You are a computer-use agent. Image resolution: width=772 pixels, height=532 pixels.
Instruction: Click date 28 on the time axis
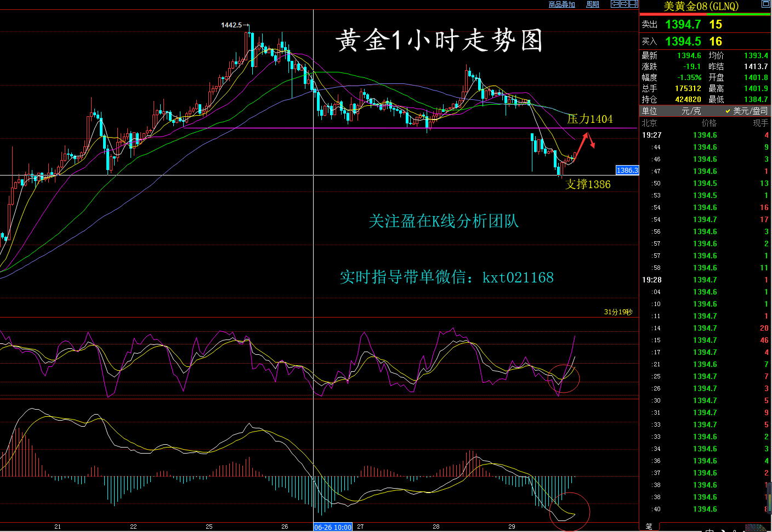pos(436,527)
